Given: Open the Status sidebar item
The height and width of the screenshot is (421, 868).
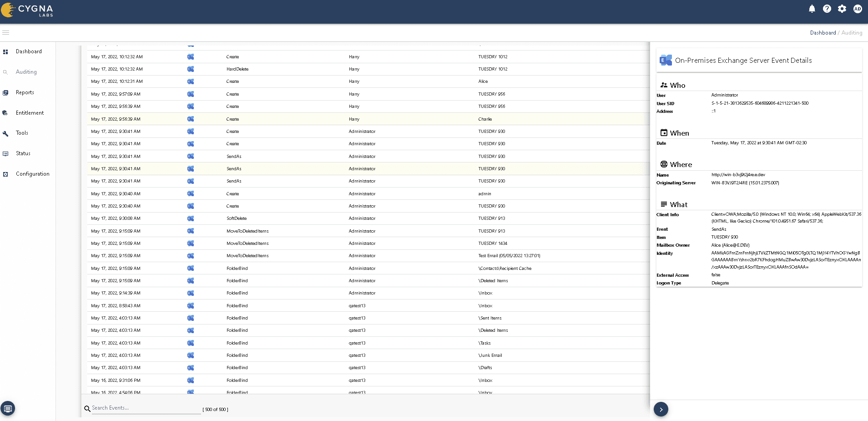Looking at the screenshot, I should (x=23, y=153).
